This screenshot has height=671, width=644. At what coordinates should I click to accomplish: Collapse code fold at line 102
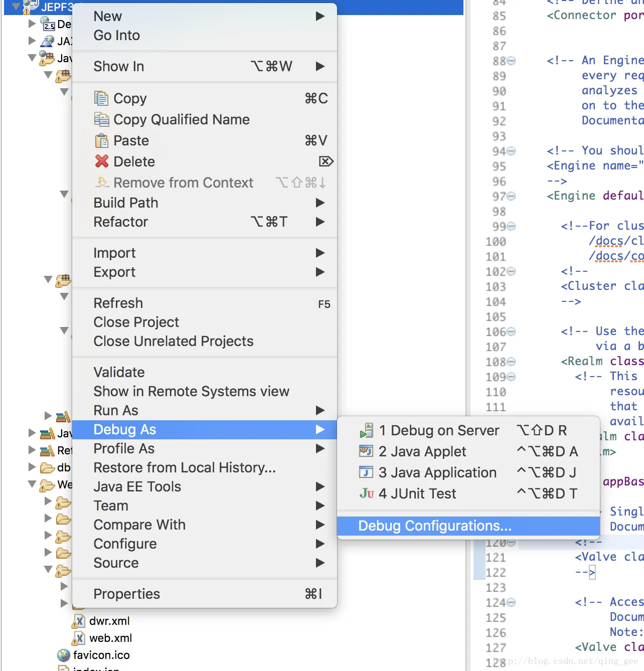[511, 271]
